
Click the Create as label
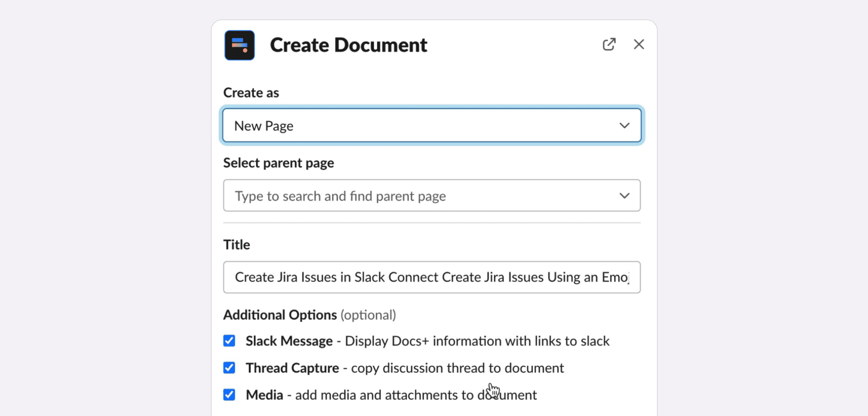point(251,93)
